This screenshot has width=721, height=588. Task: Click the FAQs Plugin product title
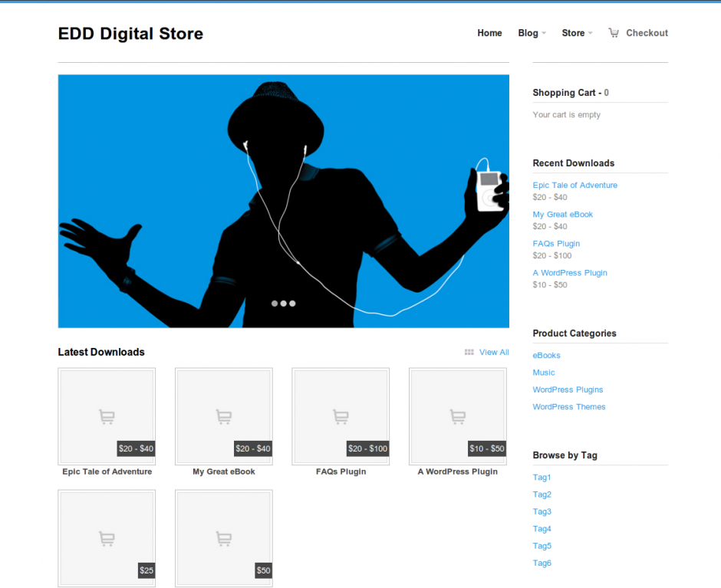[341, 471]
